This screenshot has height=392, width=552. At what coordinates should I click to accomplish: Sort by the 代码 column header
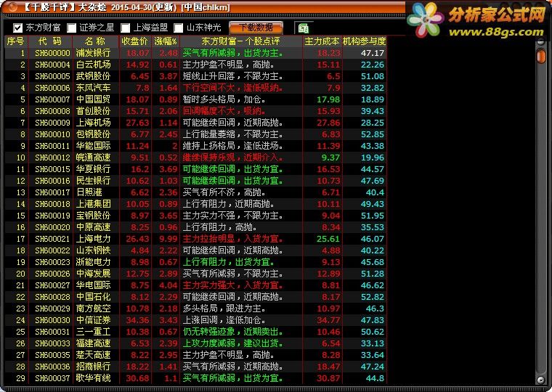50,41
